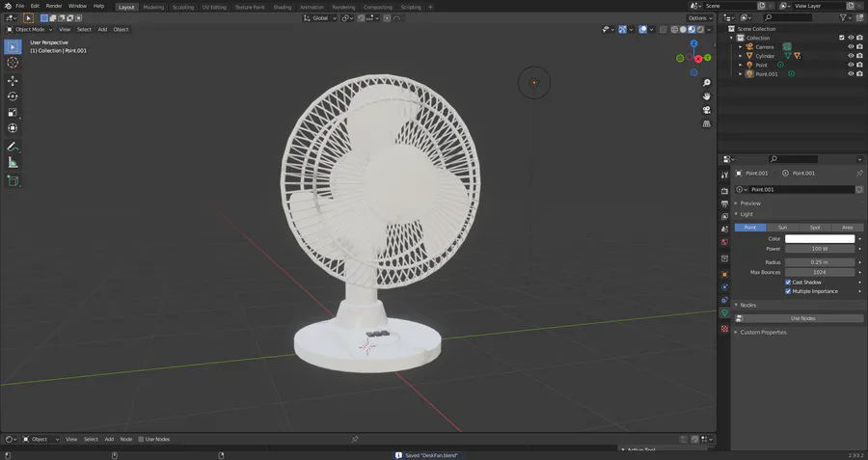Screen dimensions: 868x460
Task: Disable render for Point.001 camera icon
Action: coord(859,73)
